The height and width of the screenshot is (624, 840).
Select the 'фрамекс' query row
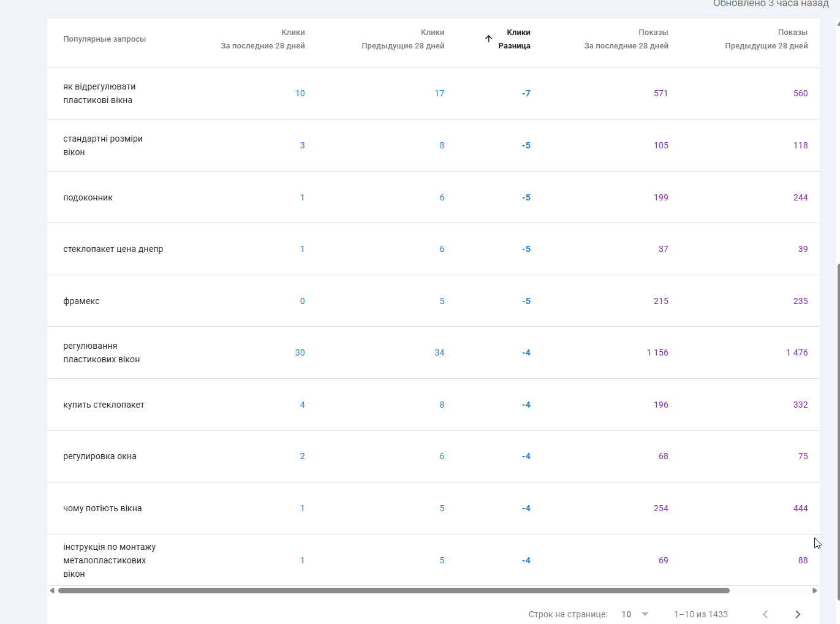[x=81, y=301]
